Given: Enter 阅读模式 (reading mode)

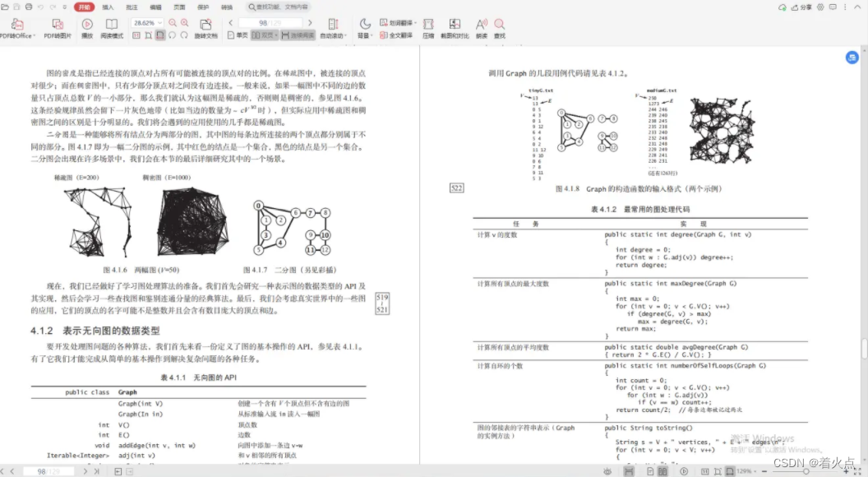Looking at the screenshot, I should click(111, 29).
